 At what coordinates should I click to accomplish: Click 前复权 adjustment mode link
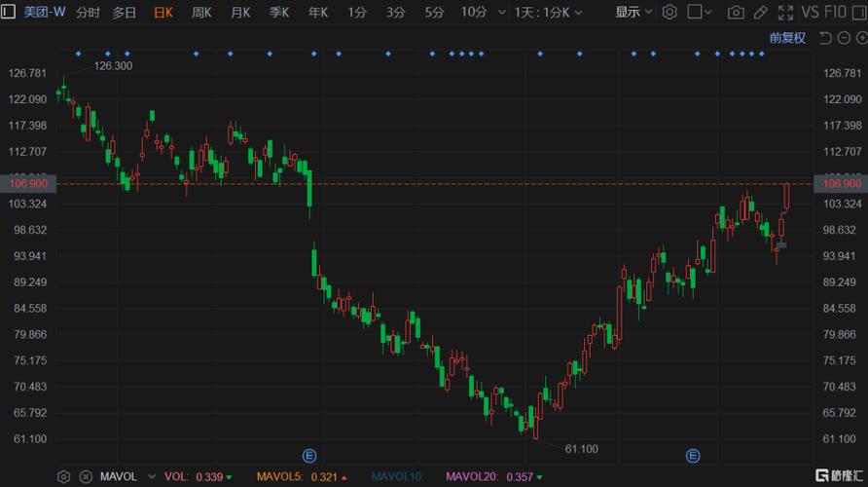click(787, 38)
